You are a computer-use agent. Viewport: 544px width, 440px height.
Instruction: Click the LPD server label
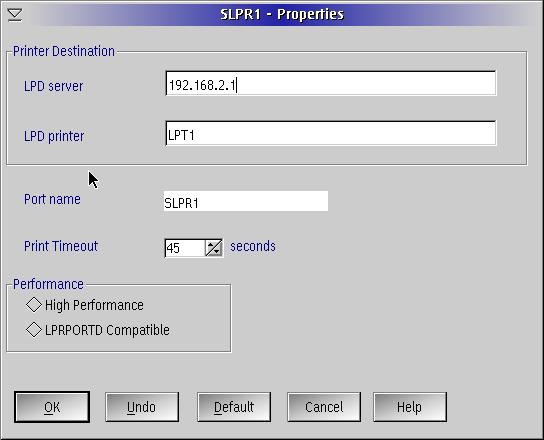point(53,86)
